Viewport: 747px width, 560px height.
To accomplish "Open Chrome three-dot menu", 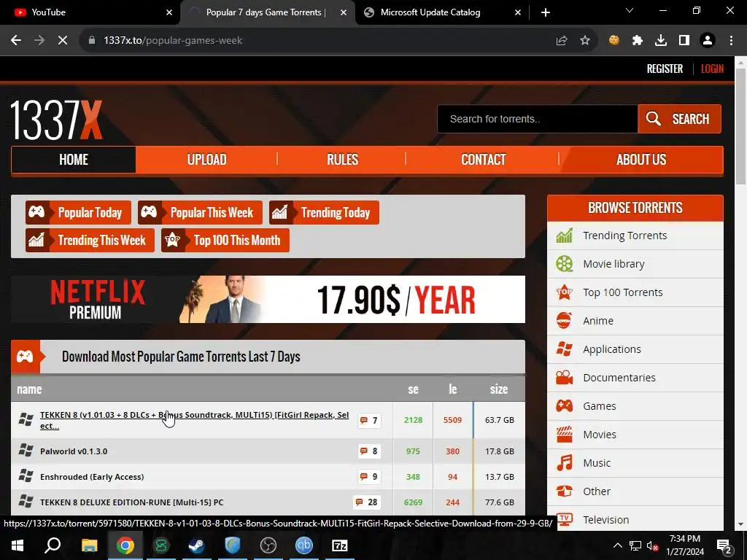I will (731, 41).
